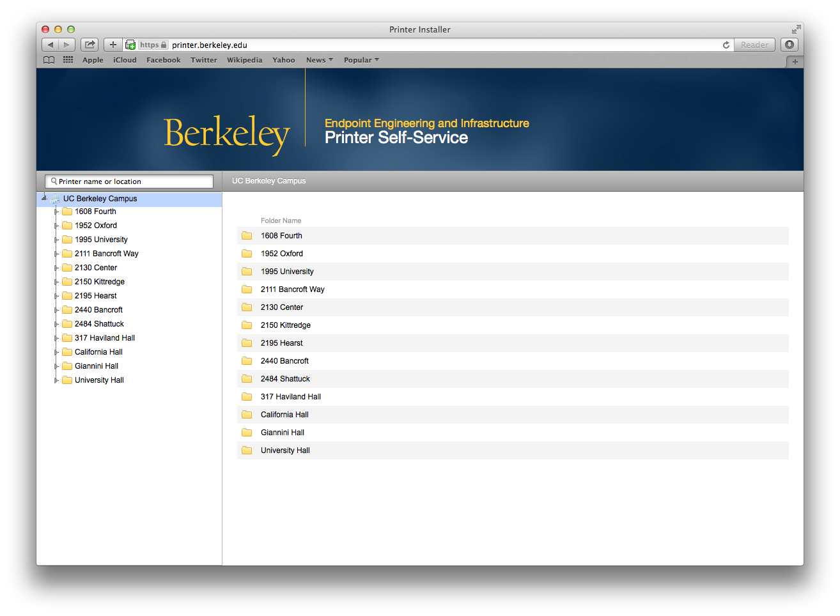Click the 1995 University folder icon in list
The width and height of the screenshot is (840, 616).
(247, 272)
